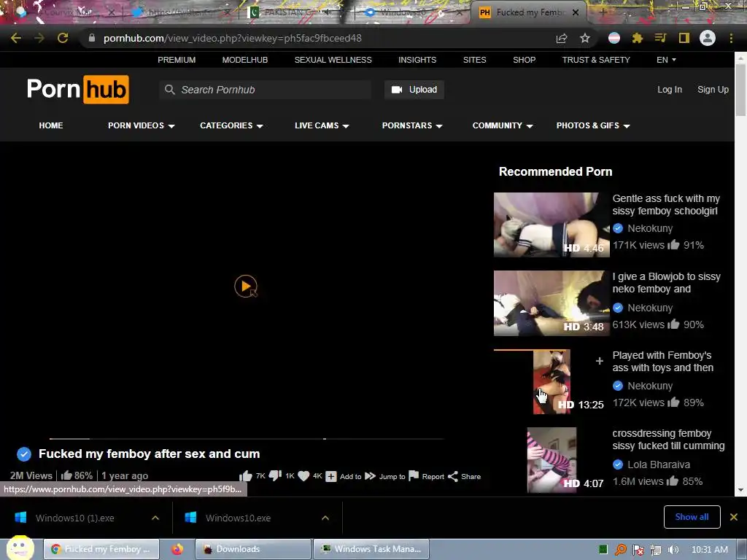The image size is (747, 560).
Task: Open the Extensions puzzle-piece icon
Action: (x=638, y=38)
